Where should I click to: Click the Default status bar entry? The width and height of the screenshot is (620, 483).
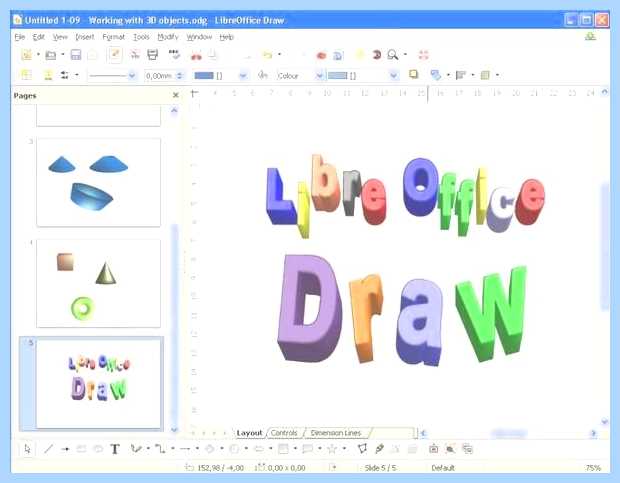443,468
